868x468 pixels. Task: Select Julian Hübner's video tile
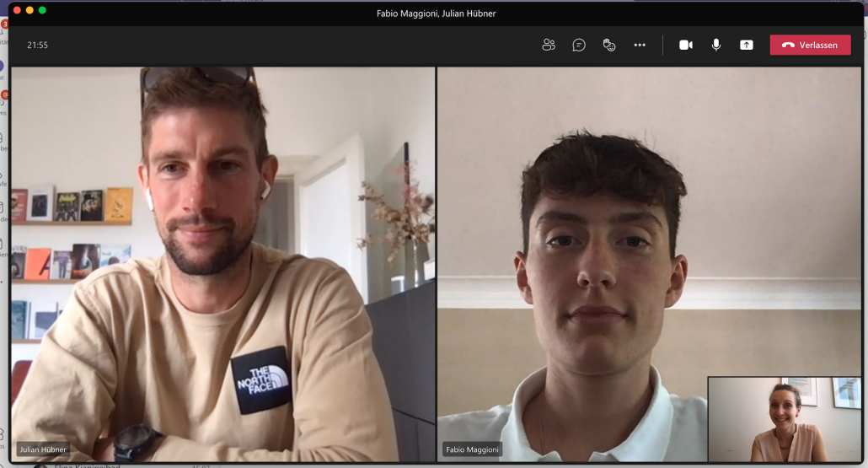point(223,264)
